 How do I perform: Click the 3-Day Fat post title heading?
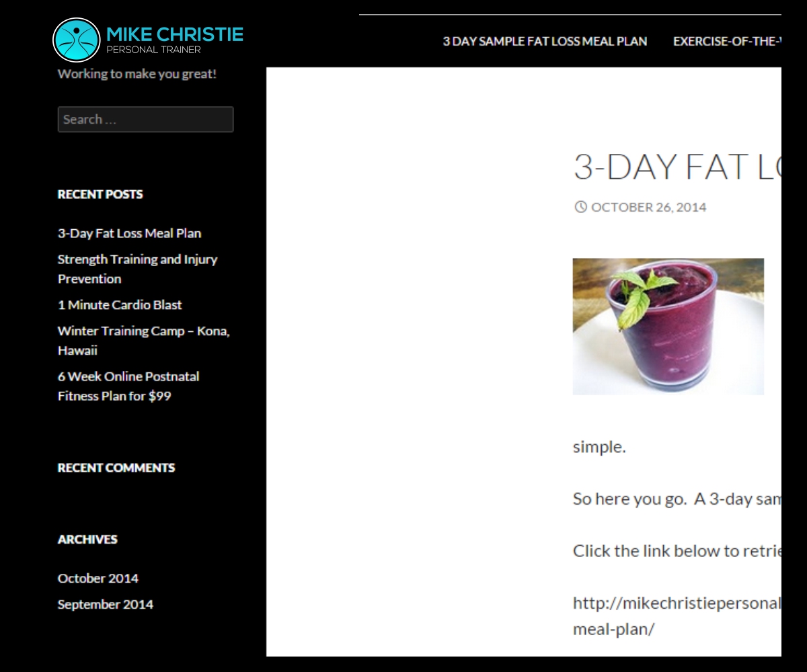tap(677, 167)
